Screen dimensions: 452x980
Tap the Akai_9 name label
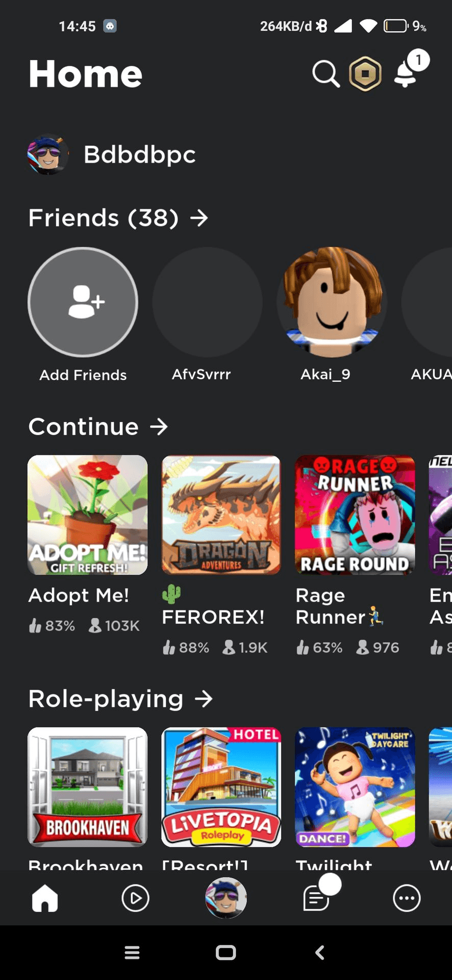(325, 375)
